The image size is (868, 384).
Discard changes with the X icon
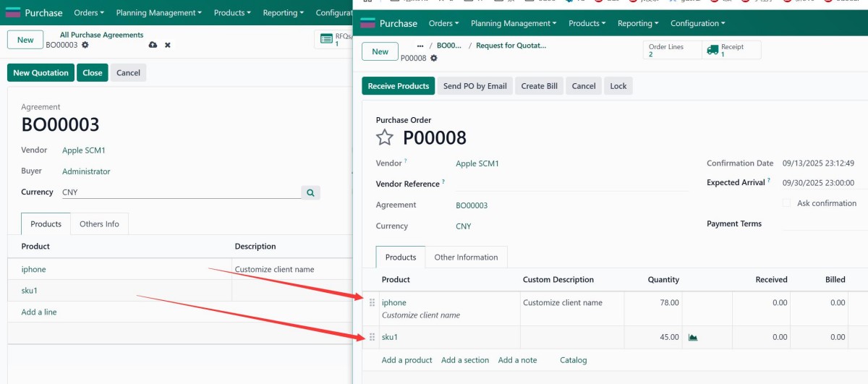168,45
